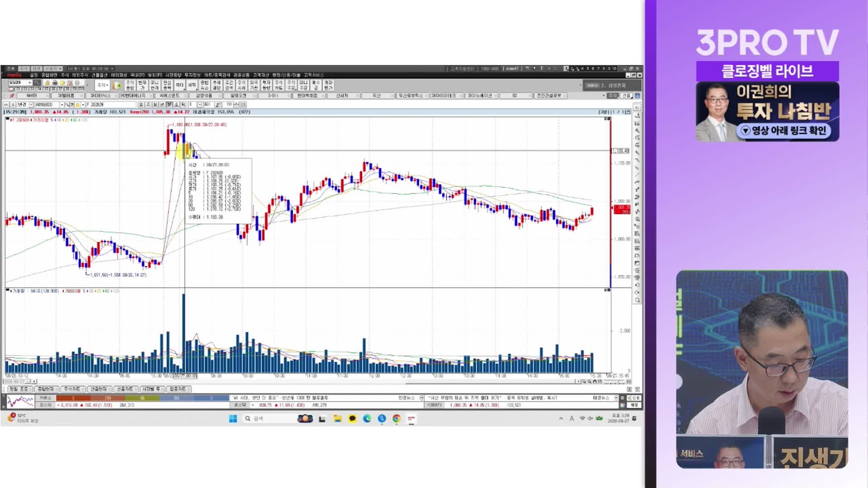Screen dimensions: 868x488
Task: Switch chart period to 월 (monthly)
Action: (155, 104)
